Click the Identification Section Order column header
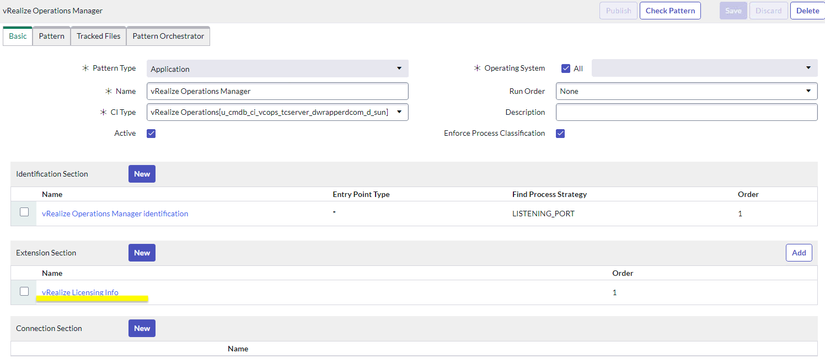The width and height of the screenshot is (825, 362). tap(748, 195)
